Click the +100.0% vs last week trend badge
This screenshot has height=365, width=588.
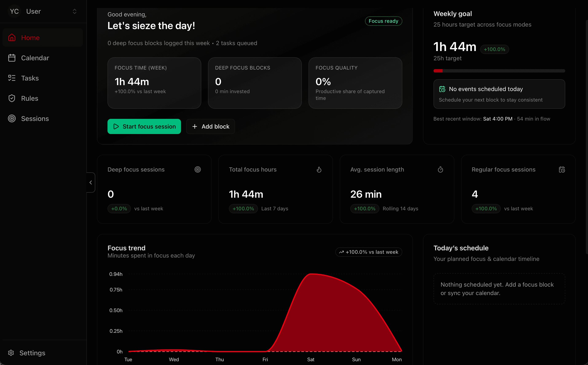click(368, 252)
